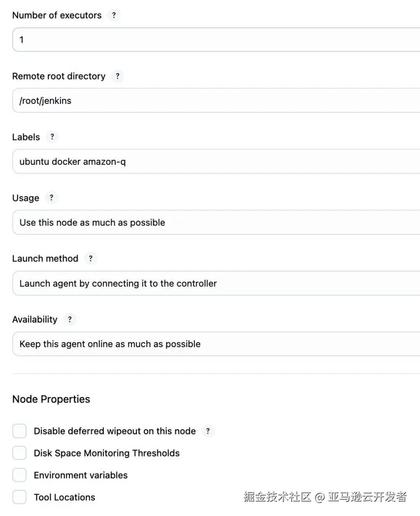420x516 pixels.
Task: Click the Availability help icon
Action: (69, 319)
